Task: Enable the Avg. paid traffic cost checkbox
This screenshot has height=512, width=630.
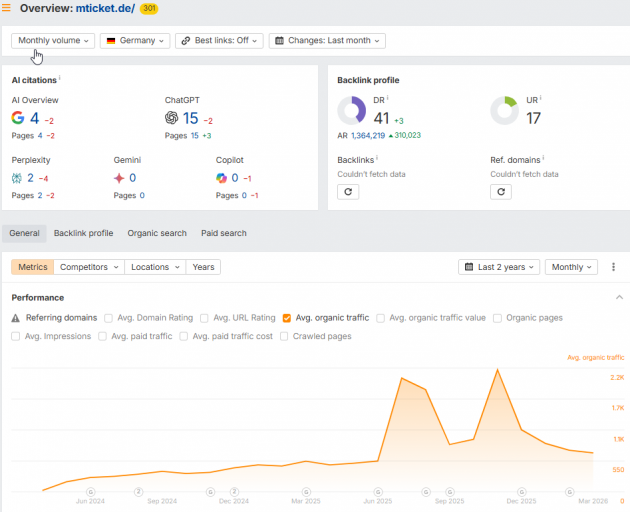Action: (x=184, y=336)
